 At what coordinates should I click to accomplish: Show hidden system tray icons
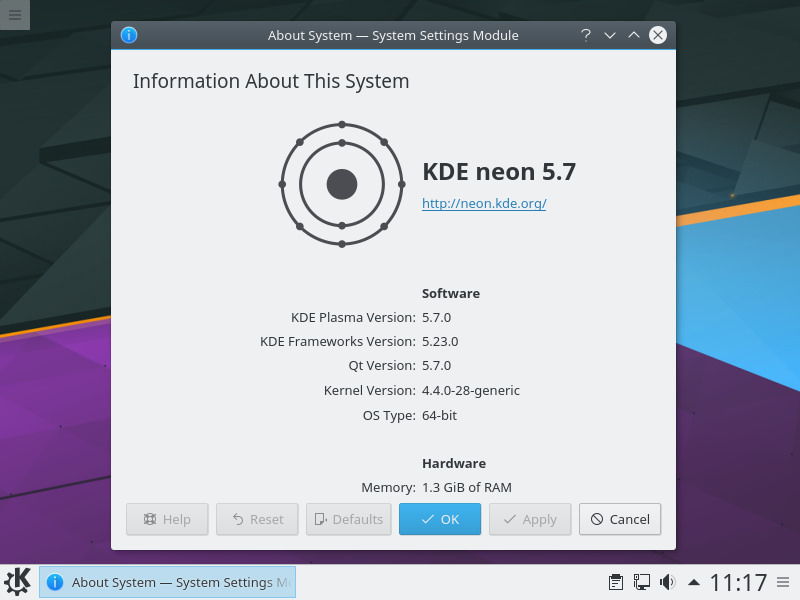point(694,582)
